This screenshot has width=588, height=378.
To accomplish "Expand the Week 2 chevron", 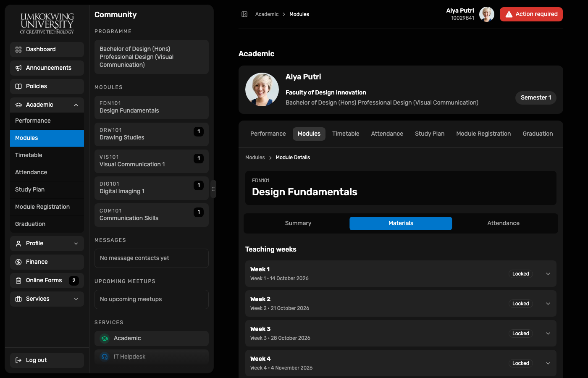I will (548, 304).
